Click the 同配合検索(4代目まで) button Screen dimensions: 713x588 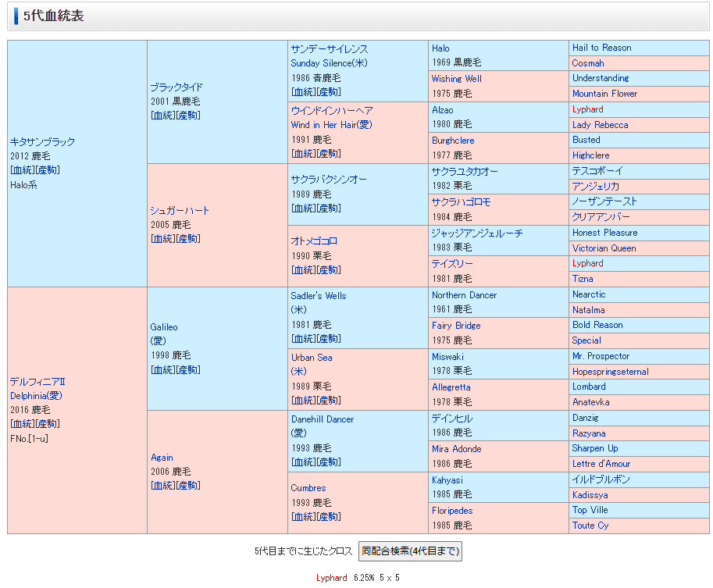(x=410, y=551)
